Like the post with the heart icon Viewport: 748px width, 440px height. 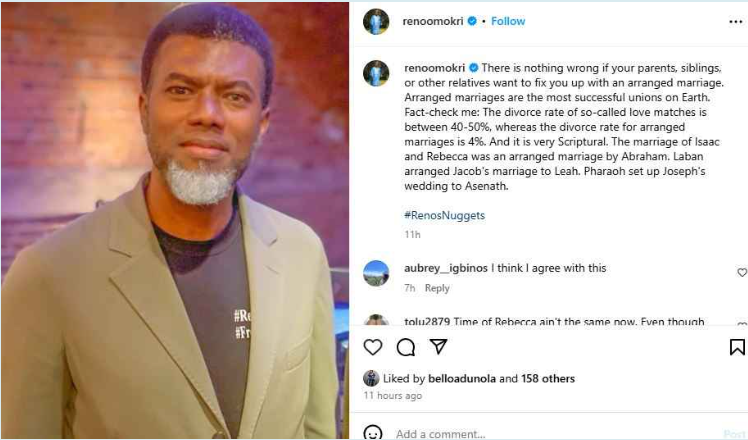click(x=373, y=347)
